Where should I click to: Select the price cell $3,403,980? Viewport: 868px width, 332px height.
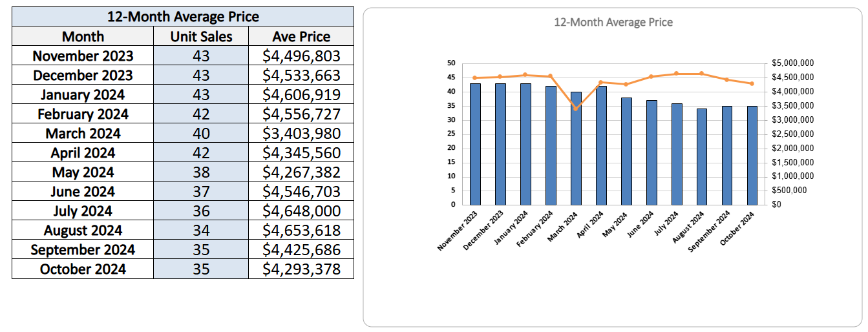pos(301,133)
